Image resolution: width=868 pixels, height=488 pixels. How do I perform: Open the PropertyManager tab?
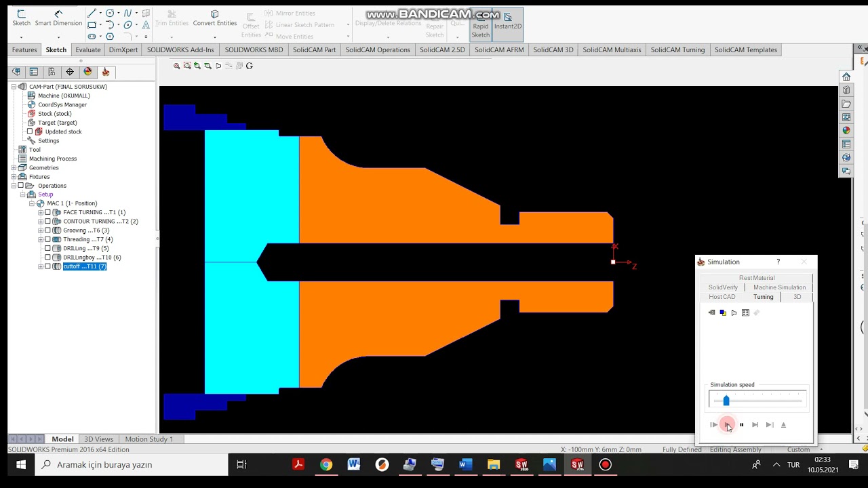point(34,72)
